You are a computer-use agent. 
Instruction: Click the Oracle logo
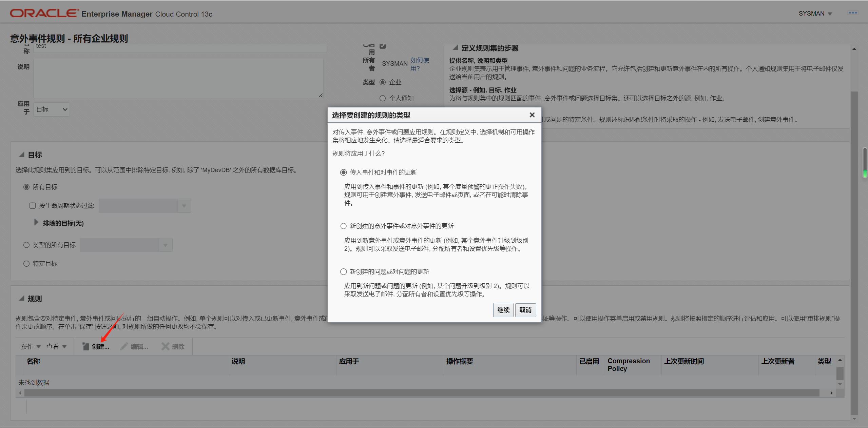(44, 13)
